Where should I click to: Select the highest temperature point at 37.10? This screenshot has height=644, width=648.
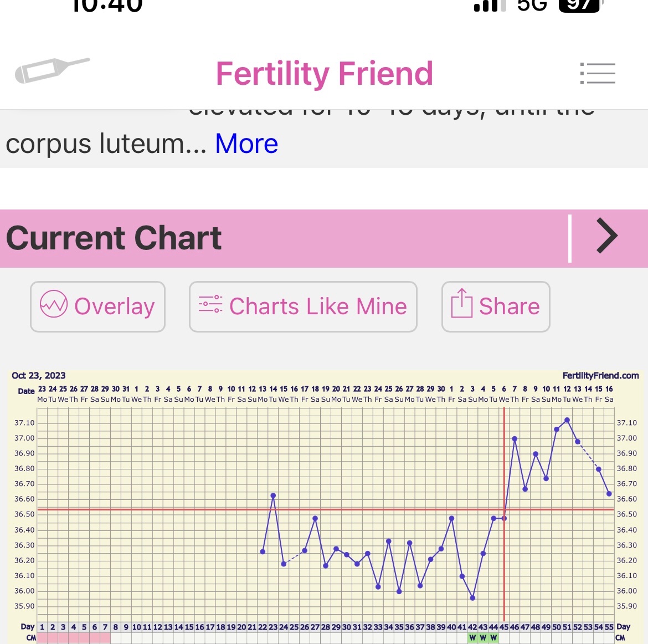(x=567, y=420)
